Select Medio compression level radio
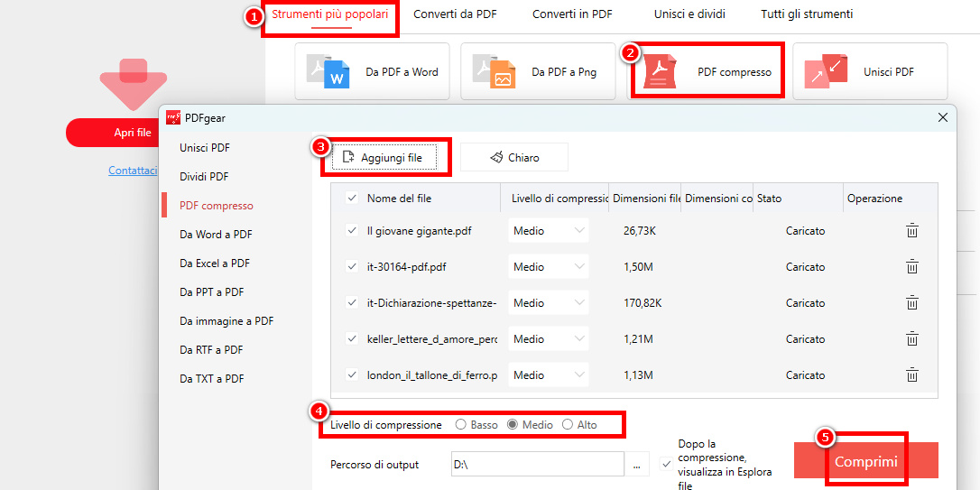Image resolution: width=980 pixels, height=490 pixels. (x=513, y=425)
